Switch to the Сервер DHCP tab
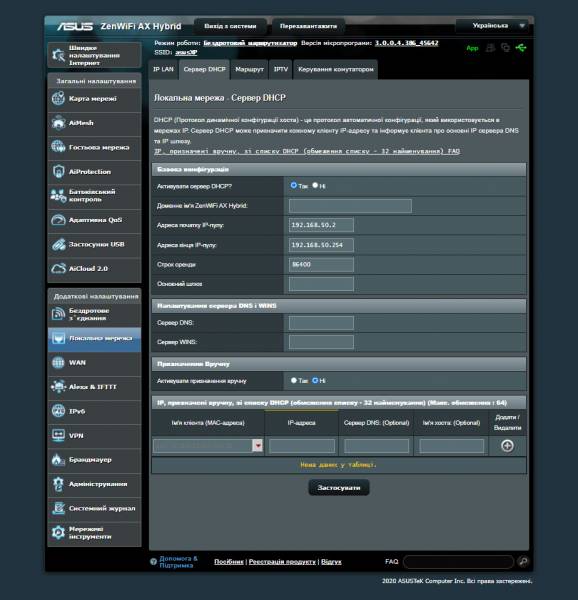 (x=204, y=70)
